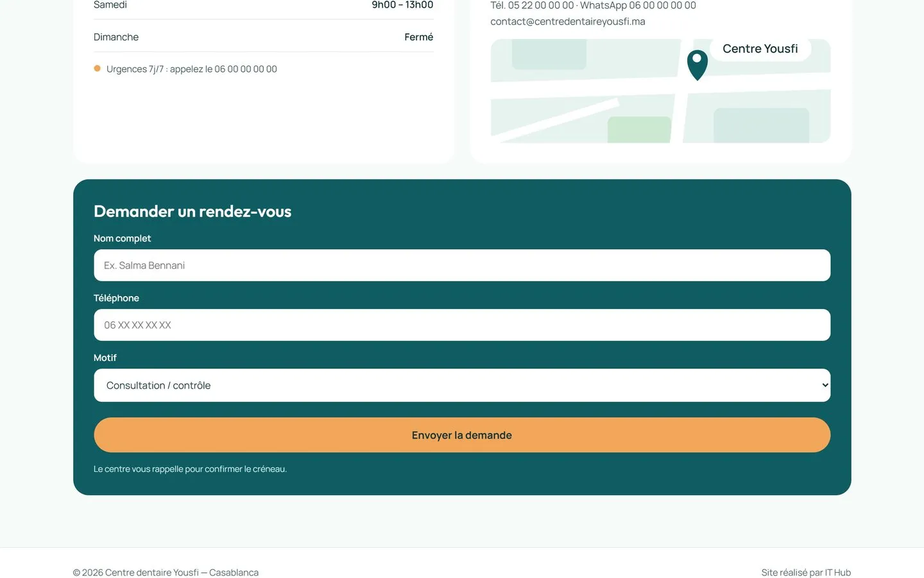Click the Tél. and WhatsApp numbers line
Viewport: 924px width, 578px height.
point(593,5)
